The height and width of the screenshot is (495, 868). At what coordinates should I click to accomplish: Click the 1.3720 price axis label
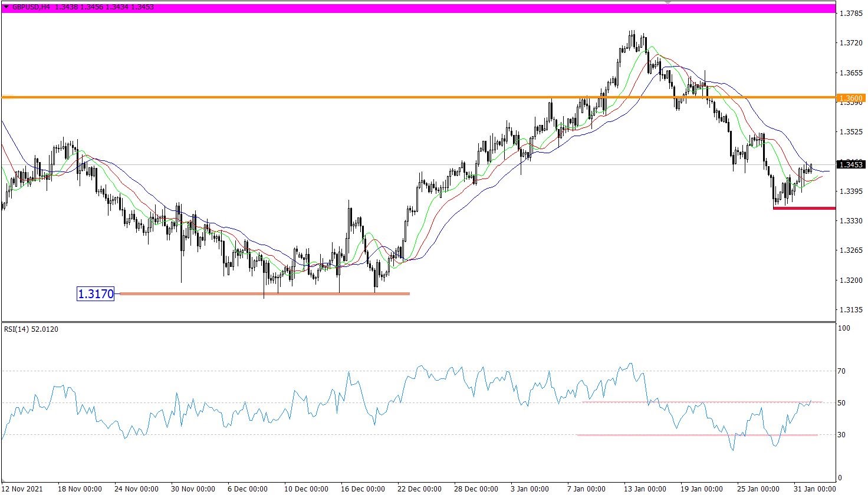click(x=851, y=44)
